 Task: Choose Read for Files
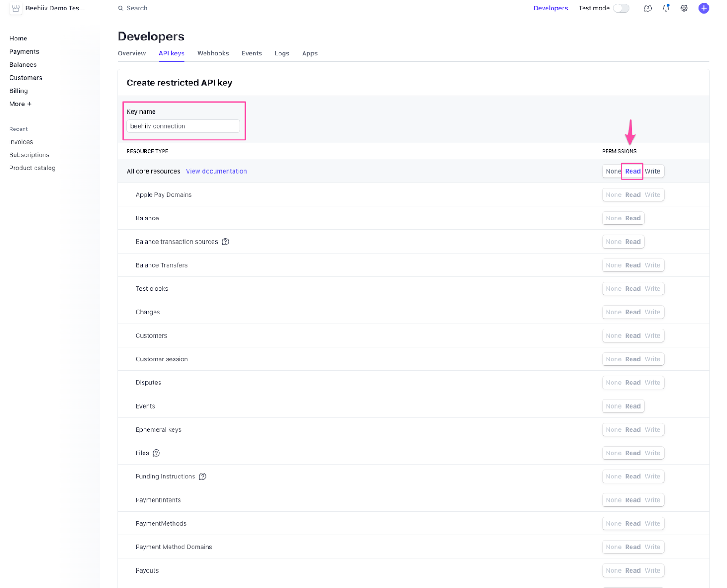point(632,453)
